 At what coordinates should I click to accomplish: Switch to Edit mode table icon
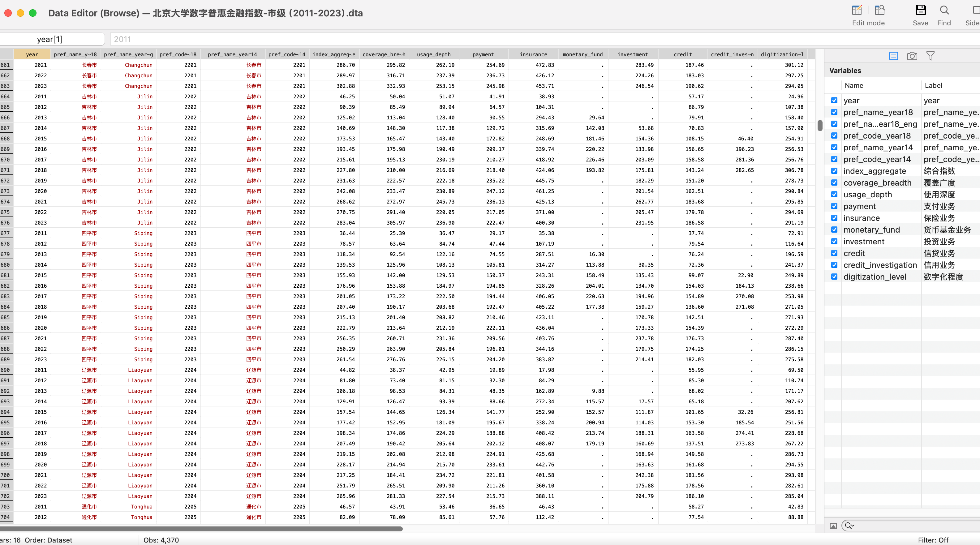(x=857, y=10)
